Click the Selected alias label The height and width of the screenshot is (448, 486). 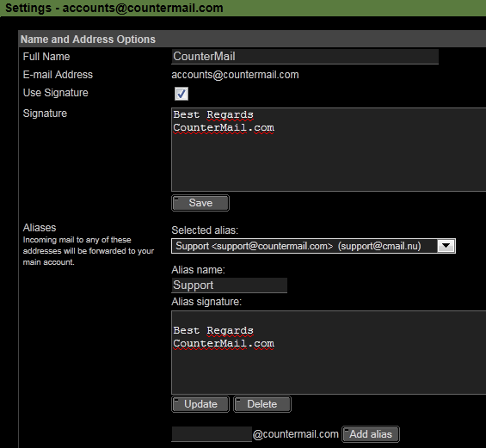click(x=205, y=230)
